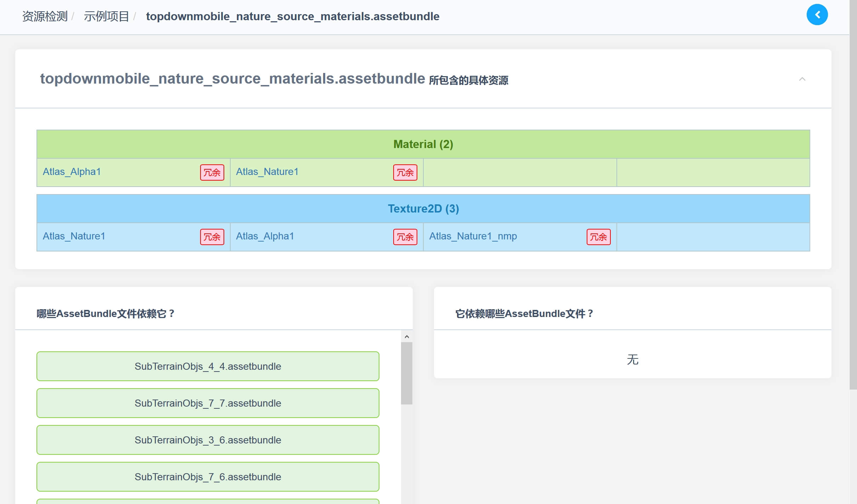
Task: Click redundancy badge on Atlas_Nature1 material
Action: (x=405, y=172)
